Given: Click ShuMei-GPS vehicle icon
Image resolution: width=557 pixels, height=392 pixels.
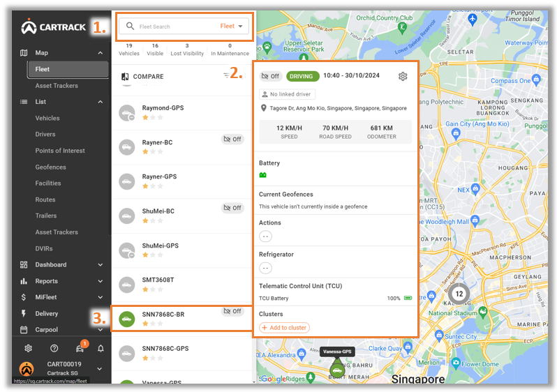Looking at the screenshot, I should point(127,250).
